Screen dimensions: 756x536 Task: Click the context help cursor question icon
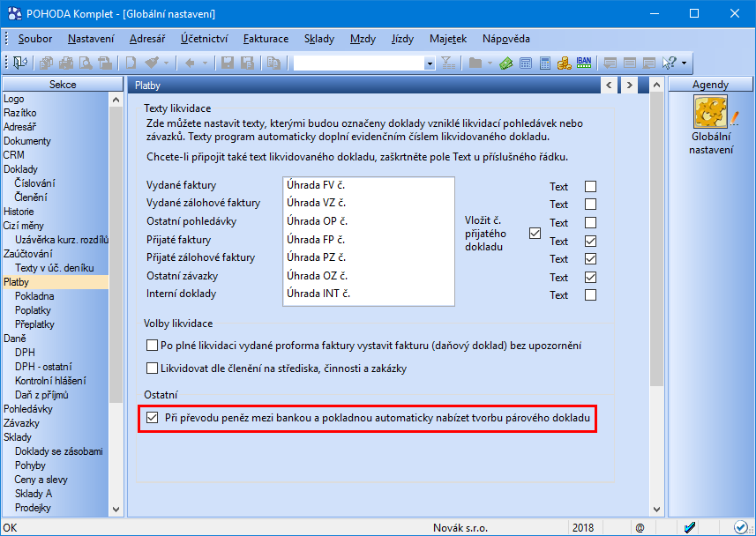670,63
